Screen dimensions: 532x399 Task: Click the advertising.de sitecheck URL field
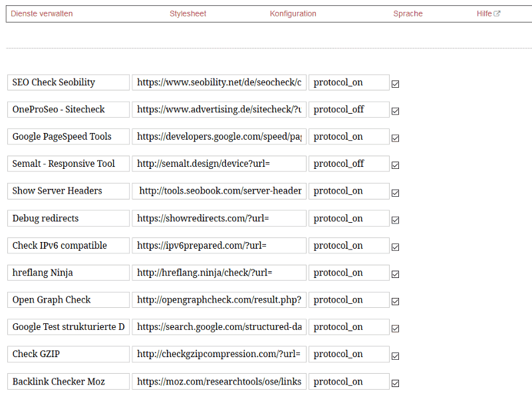coord(219,110)
